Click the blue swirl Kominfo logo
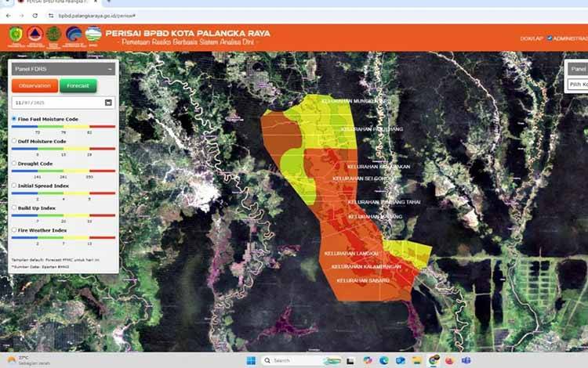 (74, 35)
